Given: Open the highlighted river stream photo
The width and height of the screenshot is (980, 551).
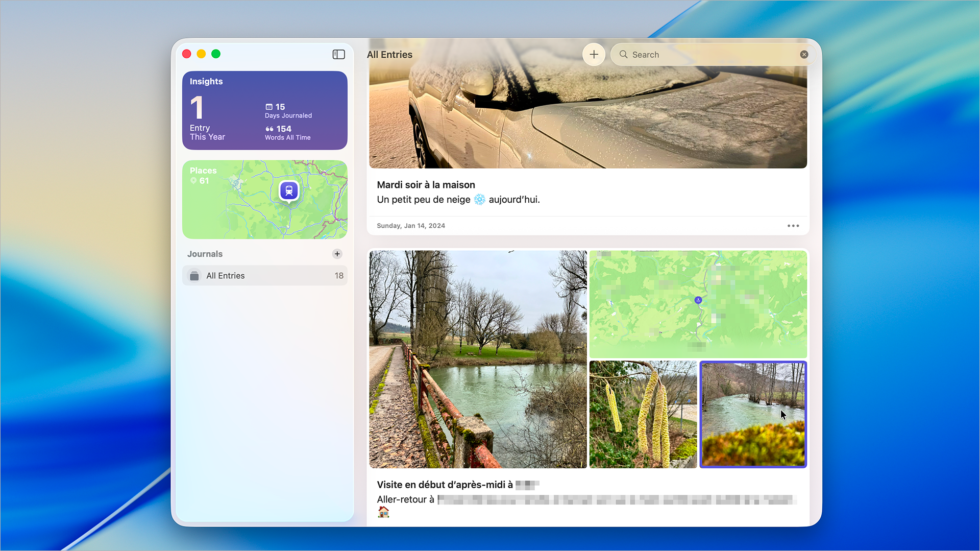Looking at the screenshot, I should coord(753,414).
